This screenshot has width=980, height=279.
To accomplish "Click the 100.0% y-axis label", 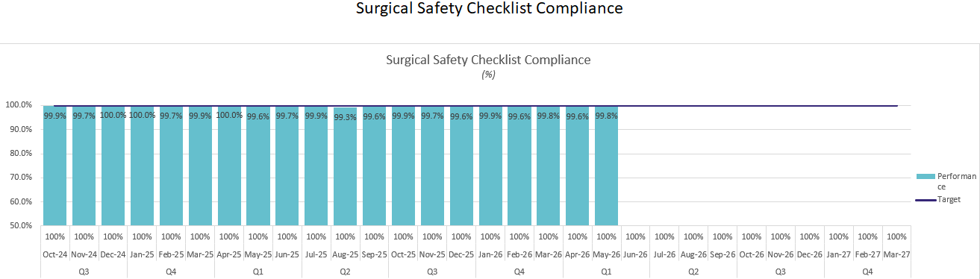I will pos(18,105).
